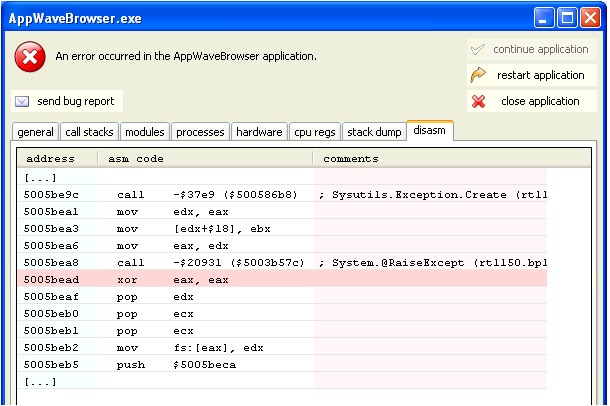Click the System.@RaiseExcept comment
610x406 pixels.
coord(433,263)
